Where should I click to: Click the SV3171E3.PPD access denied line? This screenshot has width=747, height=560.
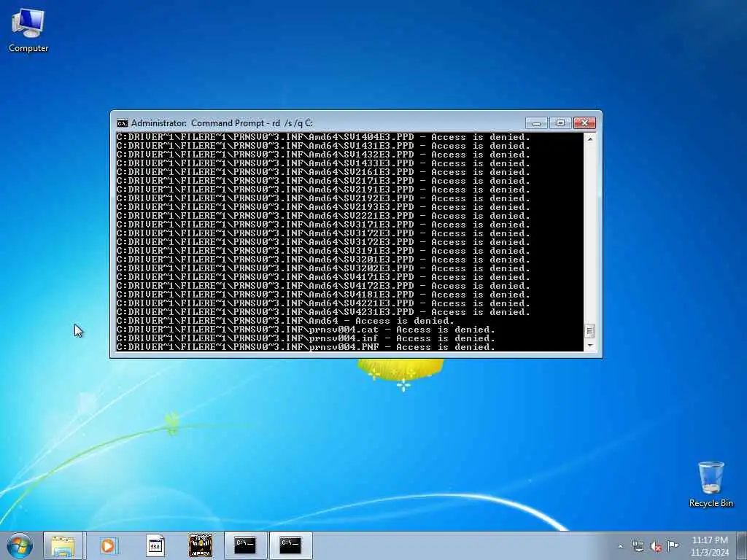(x=323, y=225)
